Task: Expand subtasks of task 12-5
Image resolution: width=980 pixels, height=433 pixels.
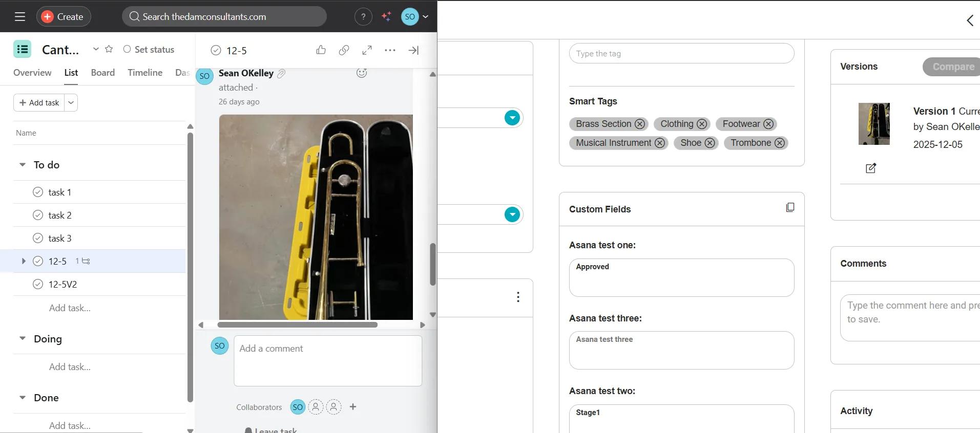Action: (24, 262)
